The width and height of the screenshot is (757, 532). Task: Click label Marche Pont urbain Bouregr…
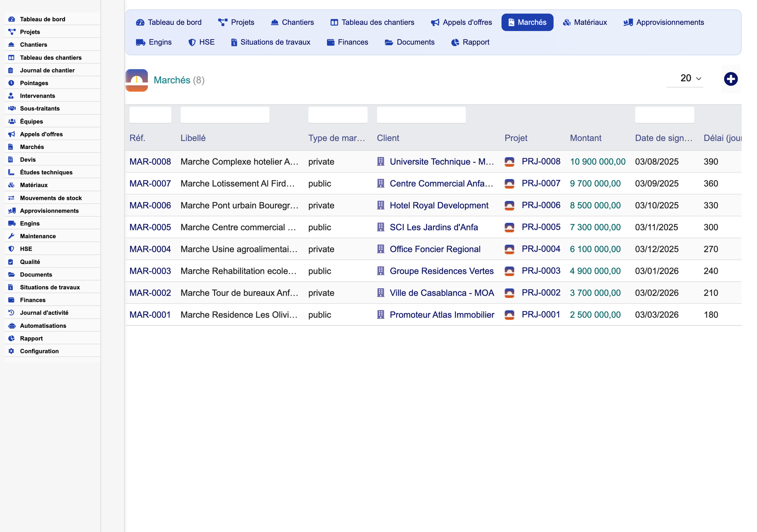[239, 205]
